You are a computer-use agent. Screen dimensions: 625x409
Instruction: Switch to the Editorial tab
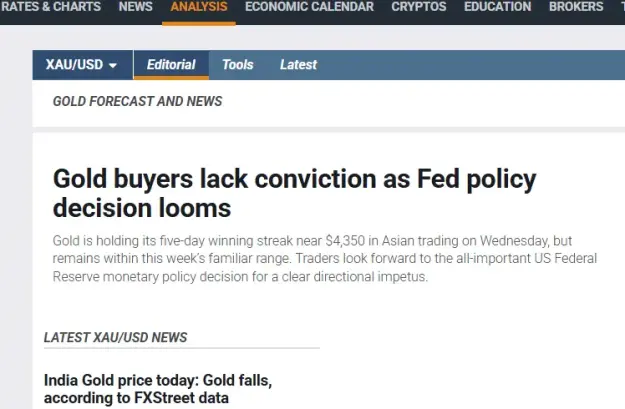(x=171, y=65)
